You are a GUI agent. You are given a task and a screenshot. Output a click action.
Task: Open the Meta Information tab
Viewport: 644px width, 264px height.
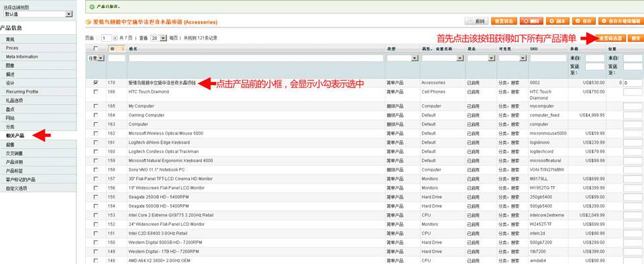click(38, 56)
